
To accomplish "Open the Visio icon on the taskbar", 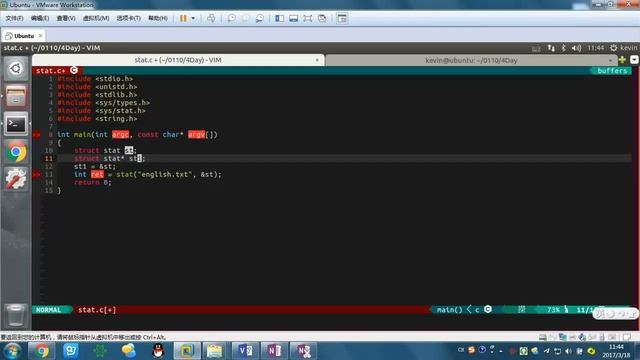I will coord(245,351).
